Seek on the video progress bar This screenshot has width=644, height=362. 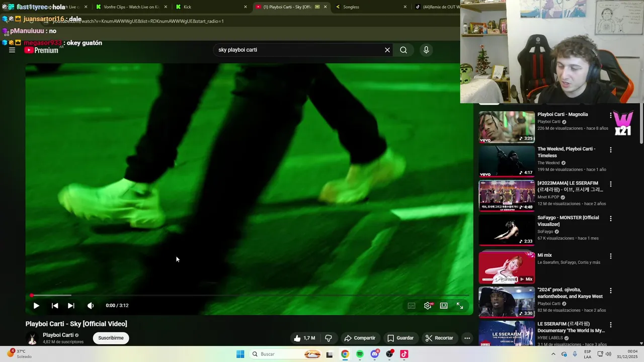[249, 295]
